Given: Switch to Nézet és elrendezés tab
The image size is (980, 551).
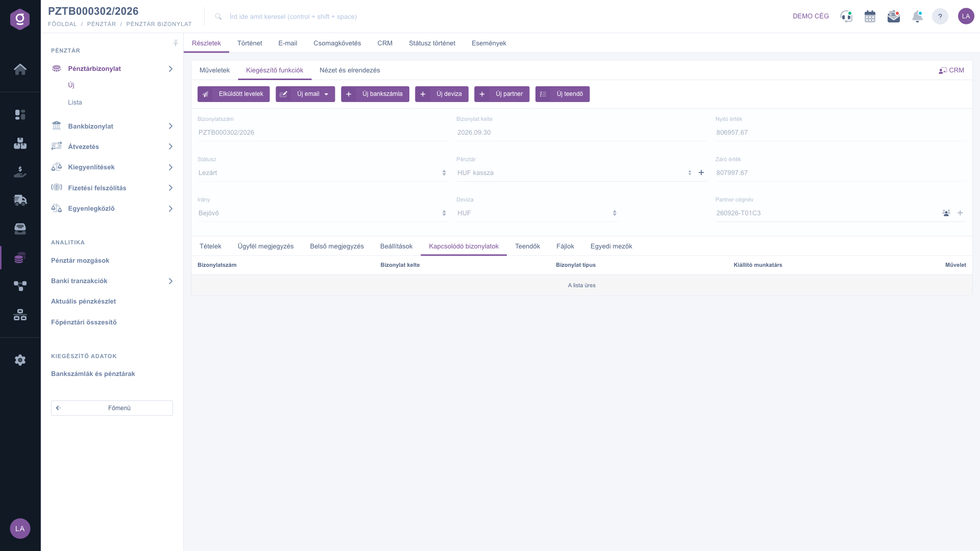Looking at the screenshot, I should 350,70.
